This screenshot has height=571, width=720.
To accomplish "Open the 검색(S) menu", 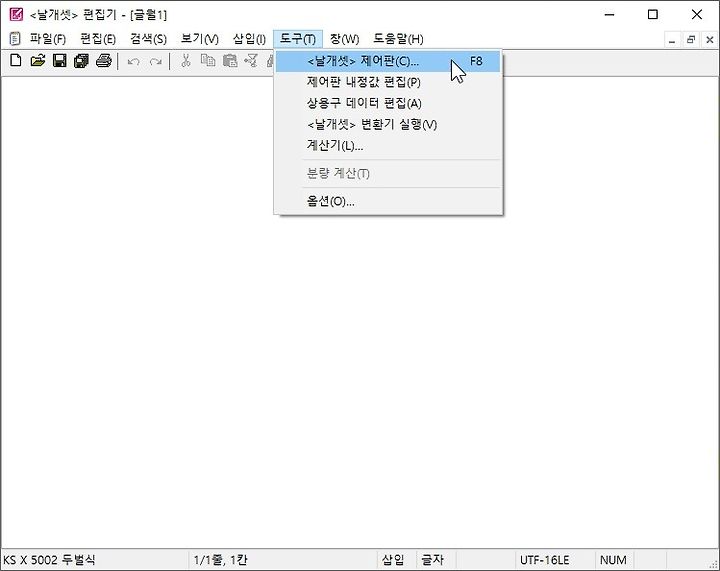I will [148, 39].
